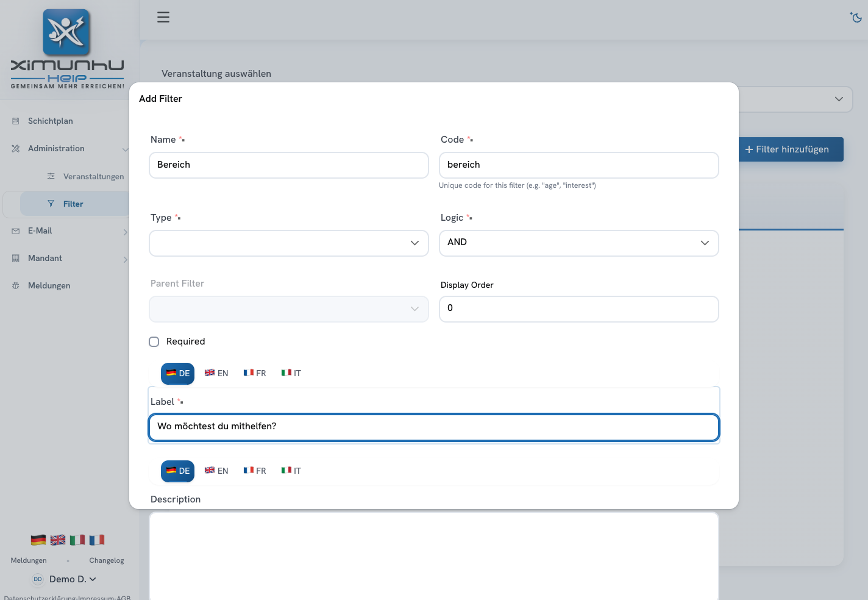
Task: Open the Veranstaltung auswählen dropdown
Action: pyautogui.click(x=795, y=99)
